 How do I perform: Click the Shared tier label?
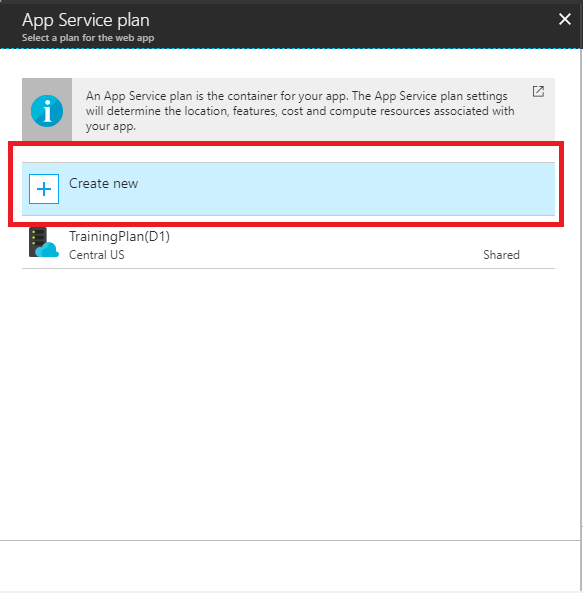coord(501,255)
